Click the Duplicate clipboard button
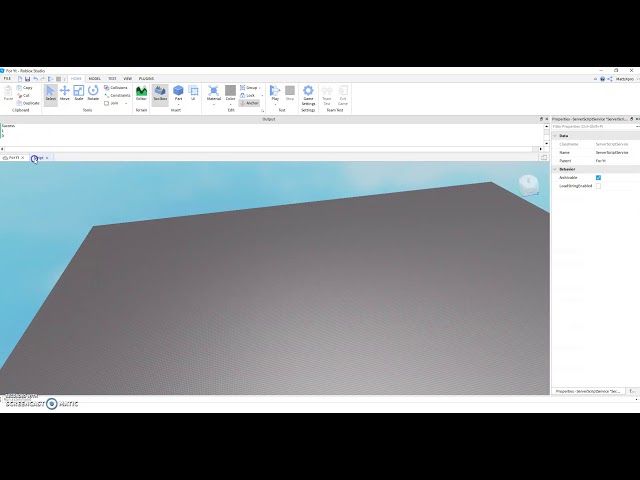This screenshot has height=480, width=640. click(28, 103)
